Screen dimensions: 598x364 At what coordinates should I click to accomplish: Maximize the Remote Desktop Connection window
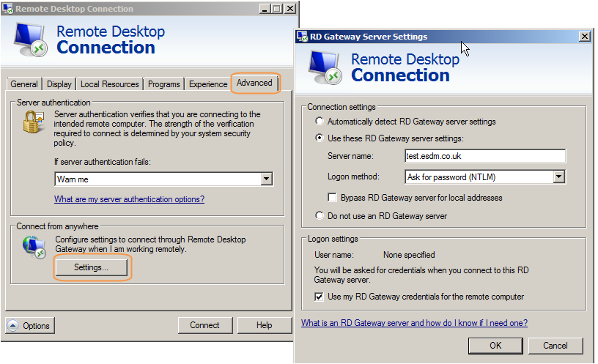click(x=277, y=8)
